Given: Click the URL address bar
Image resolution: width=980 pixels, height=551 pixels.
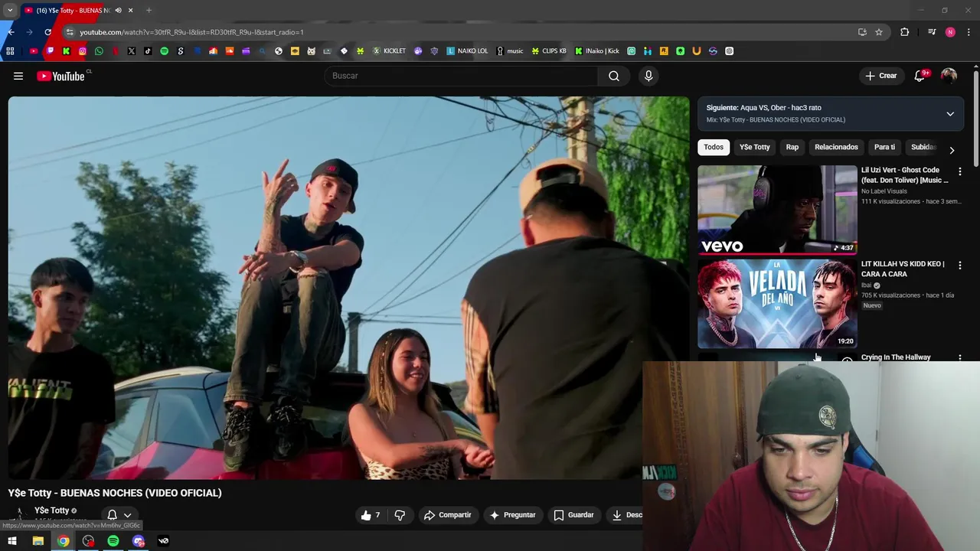Looking at the screenshot, I should tap(459, 32).
